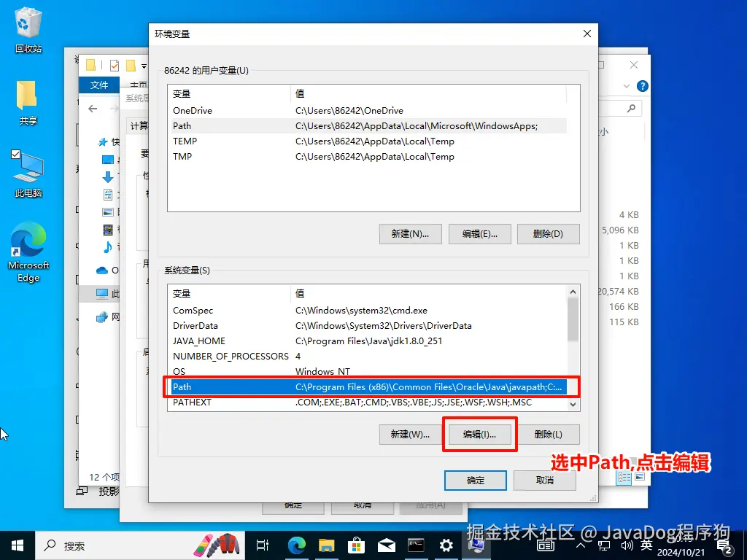Open Settings gear on the taskbar

click(446, 545)
